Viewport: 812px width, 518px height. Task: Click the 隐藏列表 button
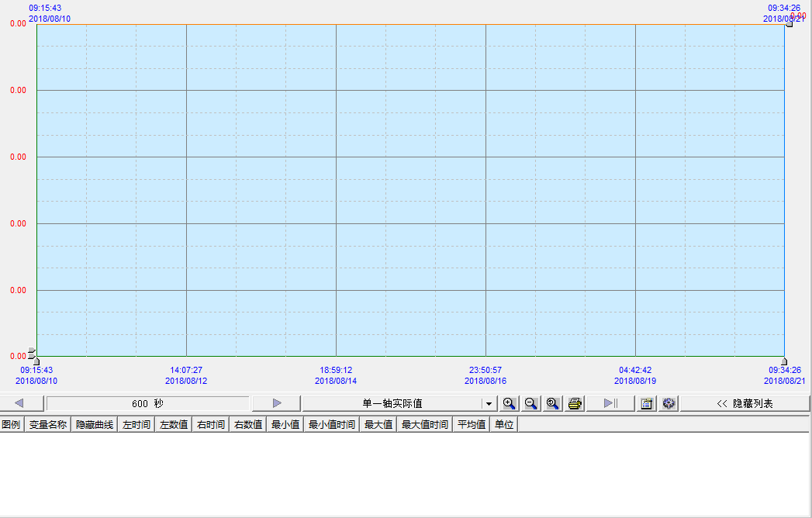(x=745, y=403)
